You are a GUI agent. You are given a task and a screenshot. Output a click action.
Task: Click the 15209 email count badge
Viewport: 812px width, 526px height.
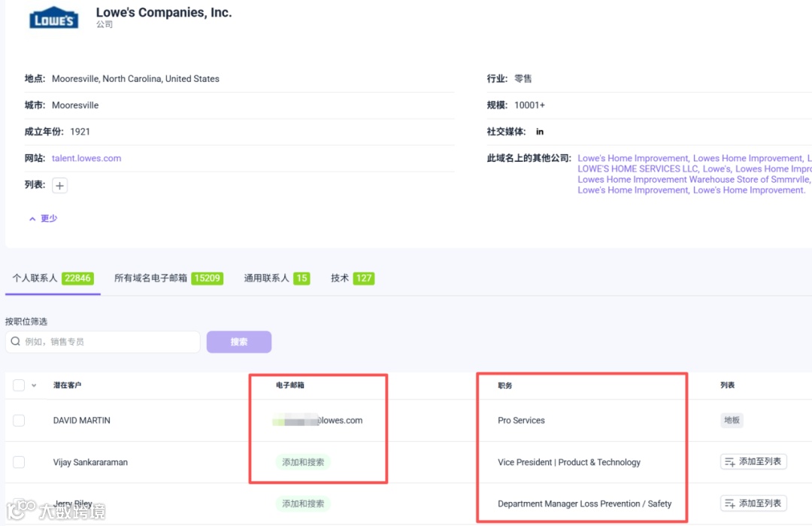[208, 278]
